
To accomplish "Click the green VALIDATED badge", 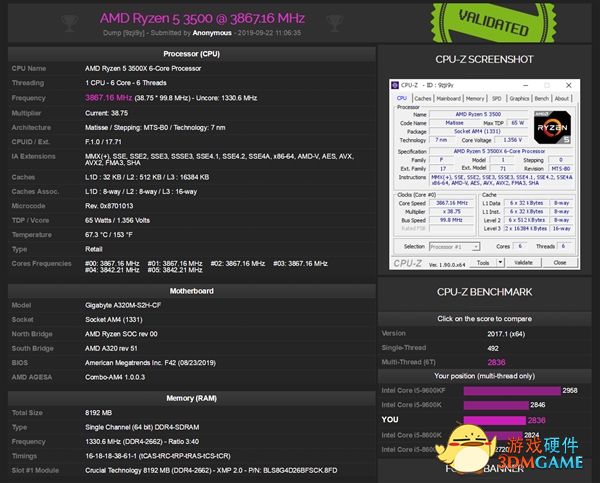I will click(493, 23).
